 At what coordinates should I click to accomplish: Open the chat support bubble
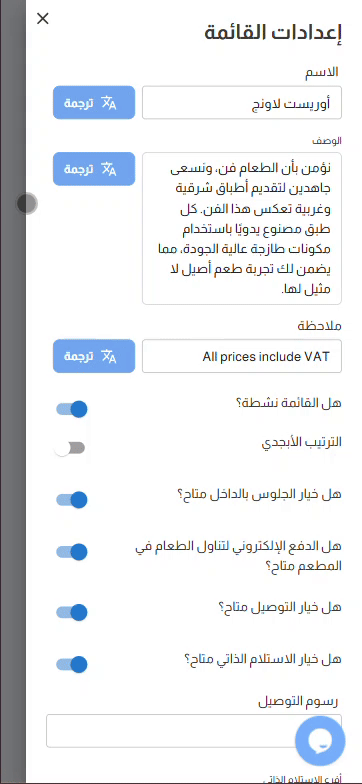320,740
